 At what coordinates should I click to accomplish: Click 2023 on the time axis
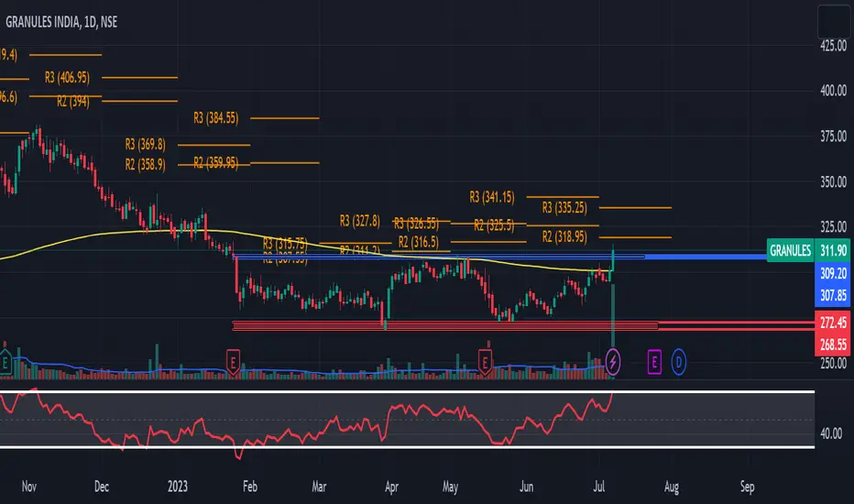[x=178, y=487]
